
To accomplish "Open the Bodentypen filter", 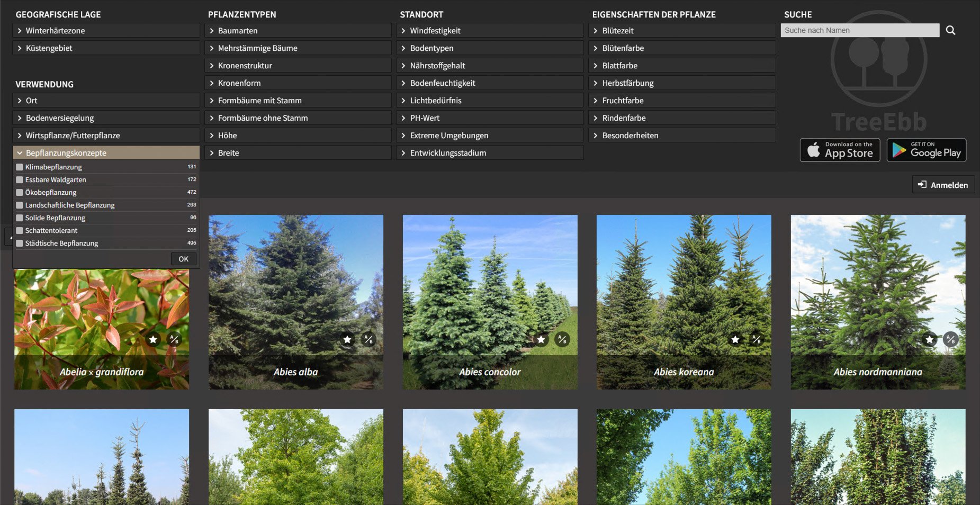I will [x=490, y=48].
